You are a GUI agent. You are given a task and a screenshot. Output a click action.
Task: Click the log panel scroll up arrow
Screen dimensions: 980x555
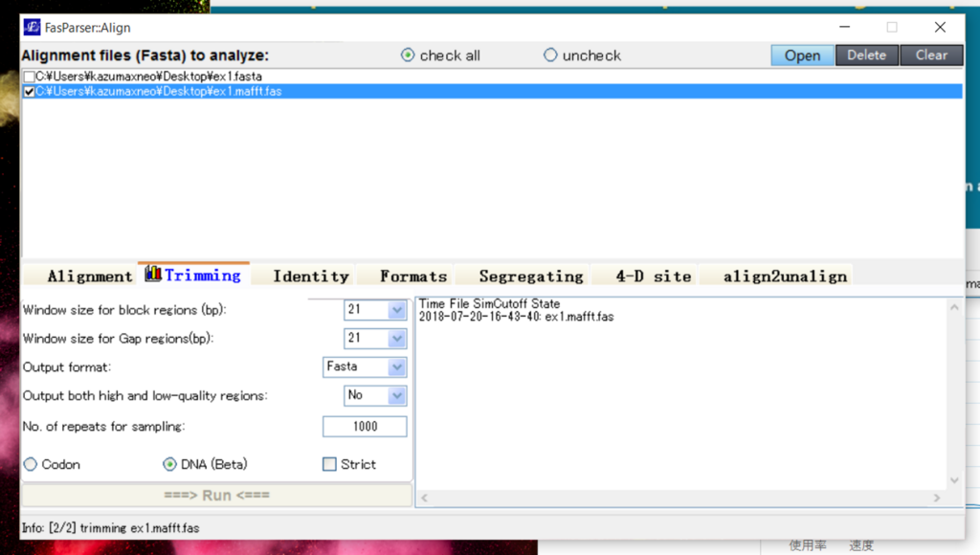954,307
